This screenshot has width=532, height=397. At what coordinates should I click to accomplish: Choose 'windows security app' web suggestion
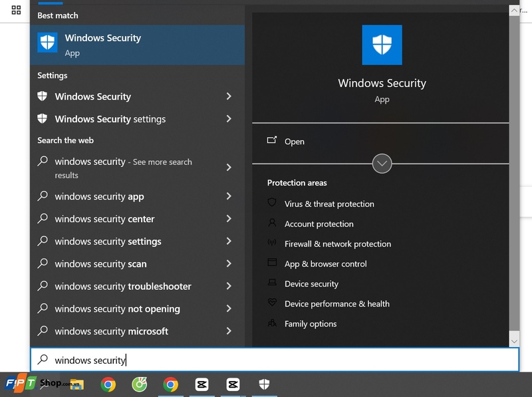point(138,196)
